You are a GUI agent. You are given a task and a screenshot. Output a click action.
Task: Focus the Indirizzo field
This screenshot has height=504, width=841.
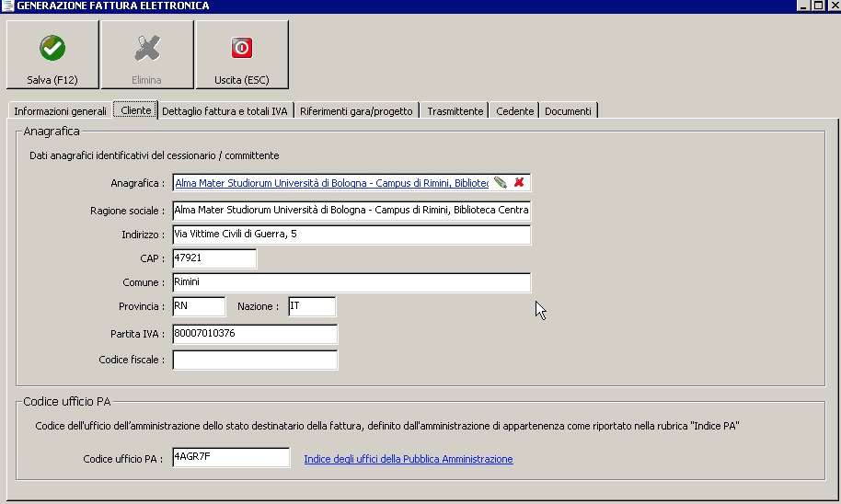click(x=351, y=235)
